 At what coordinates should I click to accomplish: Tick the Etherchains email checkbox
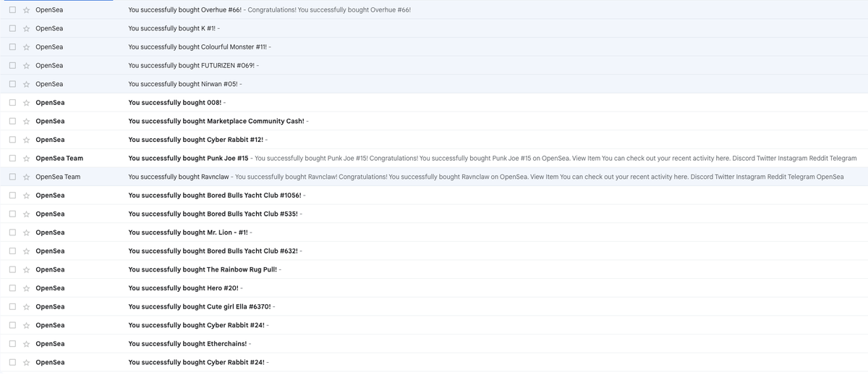(x=12, y=344)
